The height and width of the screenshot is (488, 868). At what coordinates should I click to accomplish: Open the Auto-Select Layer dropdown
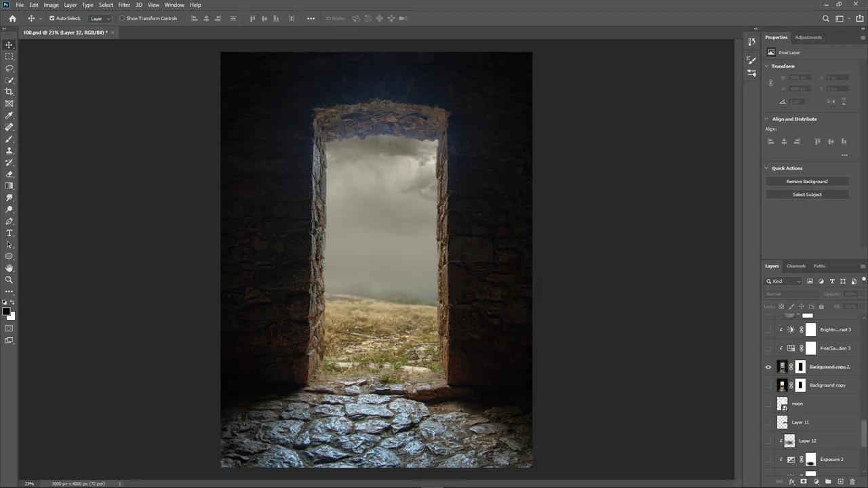click(99, 18)
